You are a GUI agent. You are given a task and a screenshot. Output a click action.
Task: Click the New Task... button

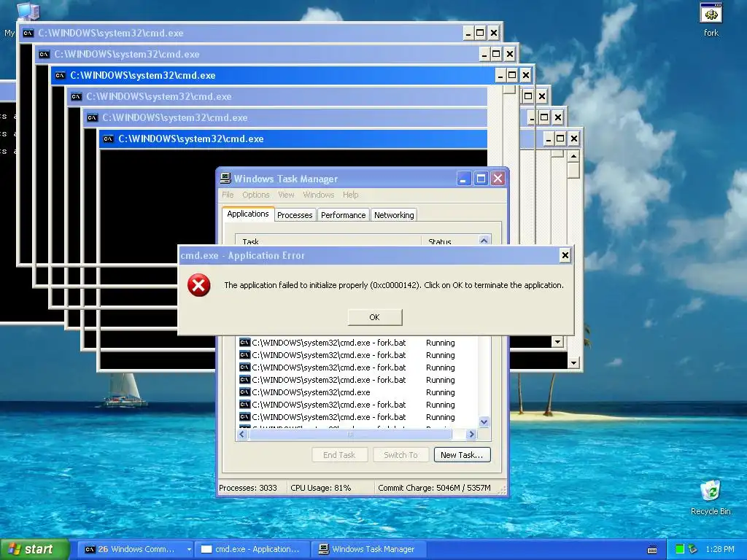click(x=462, y=455)
